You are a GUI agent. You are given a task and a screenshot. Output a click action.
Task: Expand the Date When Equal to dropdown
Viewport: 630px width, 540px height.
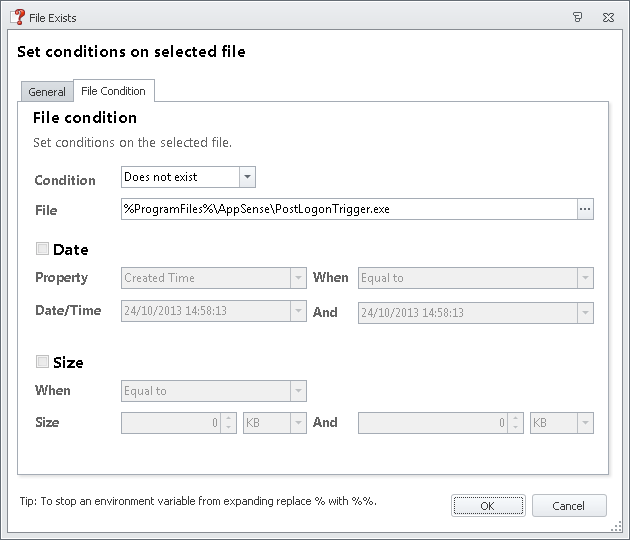(585, 278)
